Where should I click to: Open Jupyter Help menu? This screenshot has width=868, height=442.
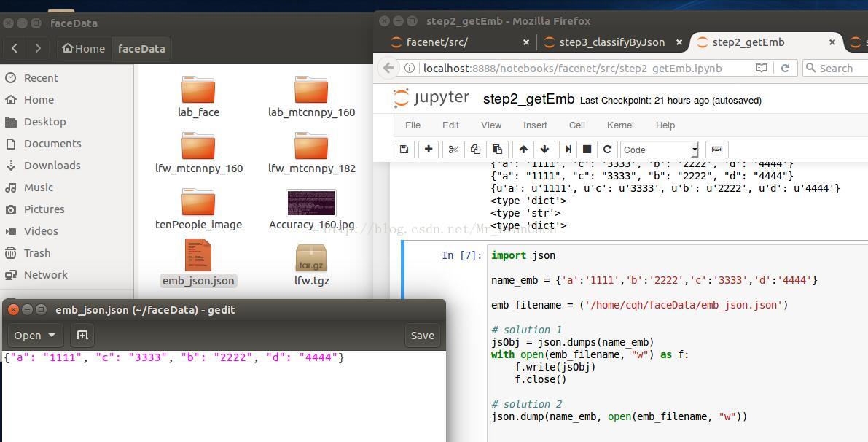click(x=665, y=125)
